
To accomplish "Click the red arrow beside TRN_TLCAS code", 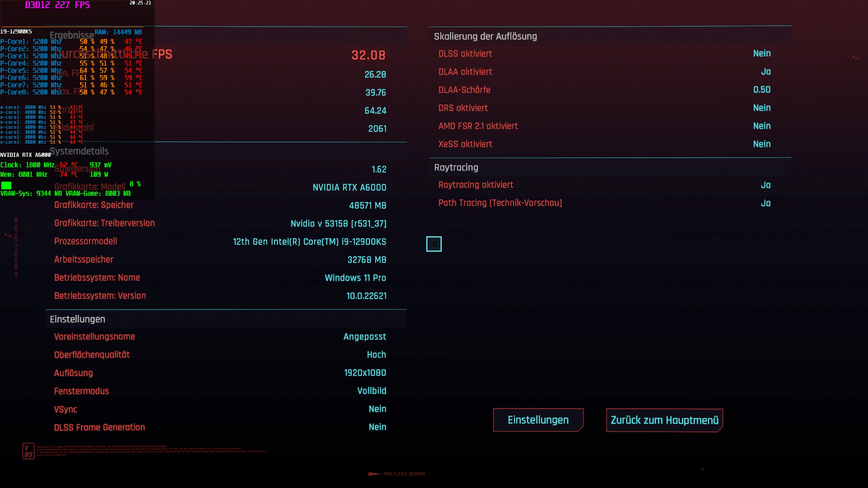I will (374, 474).
